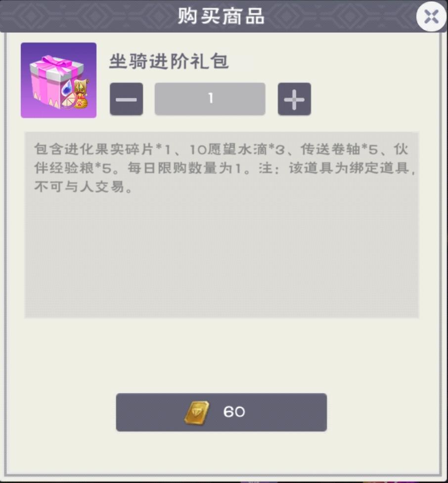This screenshot has height=483, width=448.
Task: Select the quantity field showing 1
Action: coord(210,99)
